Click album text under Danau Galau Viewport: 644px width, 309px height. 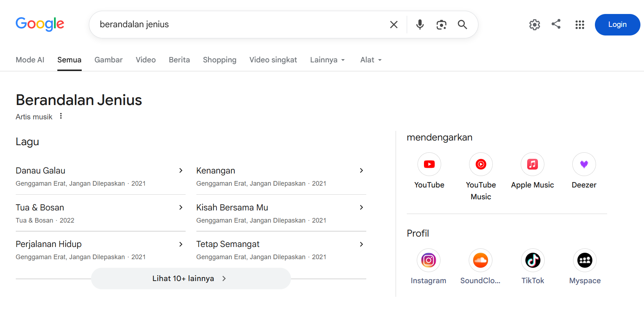click(81, 184)
